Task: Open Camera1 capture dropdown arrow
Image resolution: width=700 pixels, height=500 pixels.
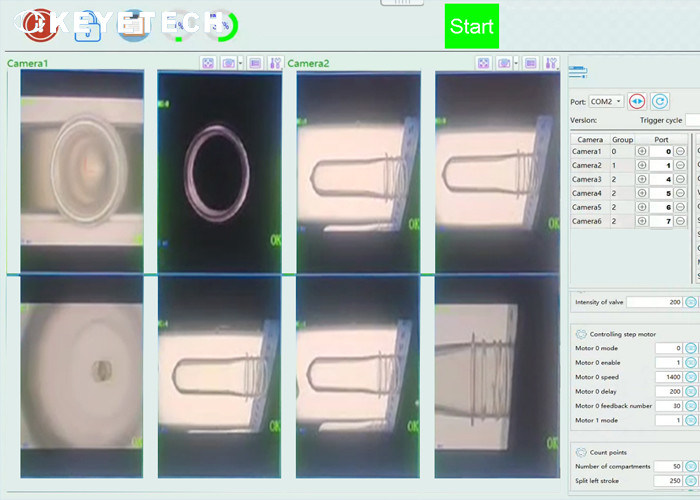Action: pyautogui.click(x=240, y=63)
